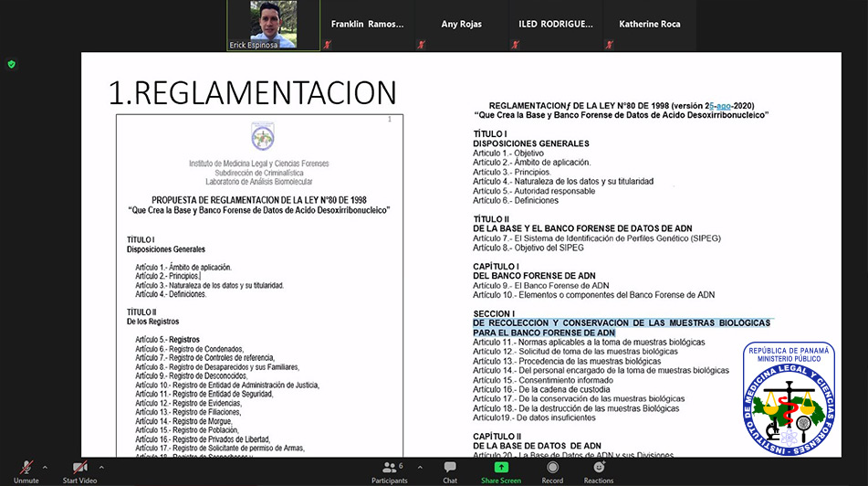Screen dimensions: 868x486
Task: Select Erick Espinosa video thumbnail
Action: tap(274, 26)
